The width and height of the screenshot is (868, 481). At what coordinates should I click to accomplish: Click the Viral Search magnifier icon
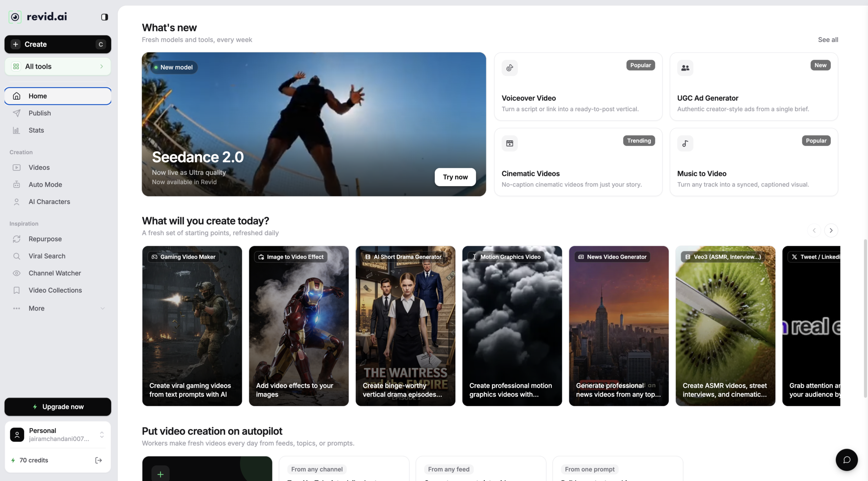17,256
